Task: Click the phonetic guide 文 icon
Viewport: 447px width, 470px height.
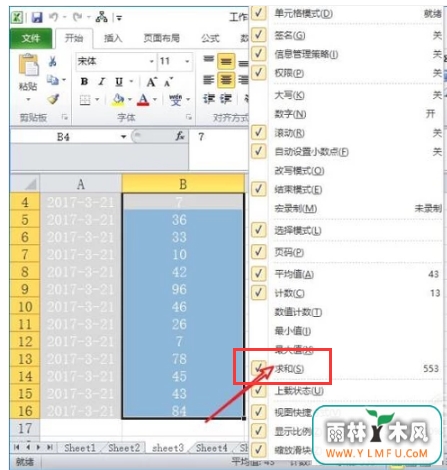Action: point(175,100)
